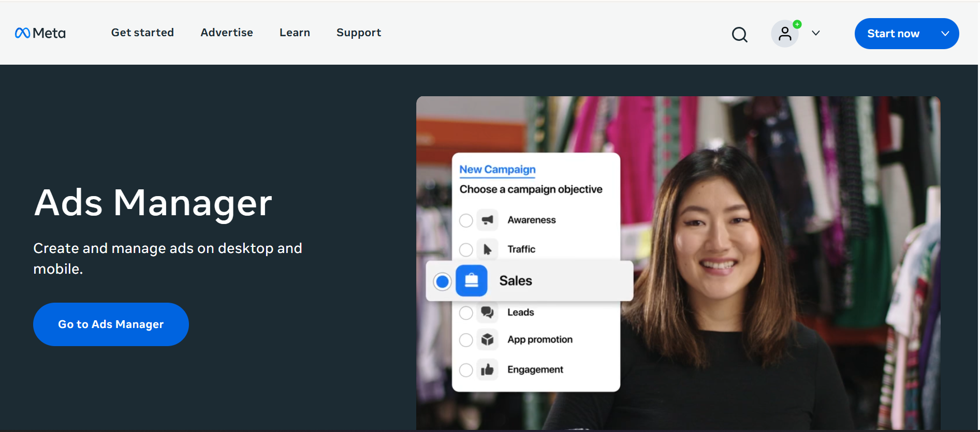Click the user account profile icon

[x=785, y=34]
